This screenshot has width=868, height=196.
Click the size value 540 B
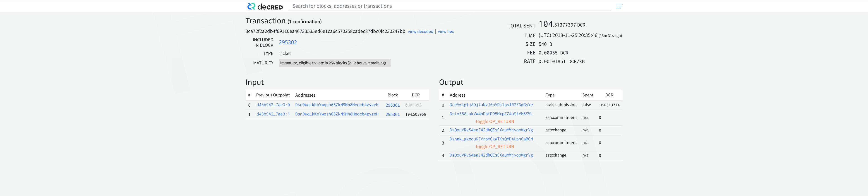tap(545, 44)
